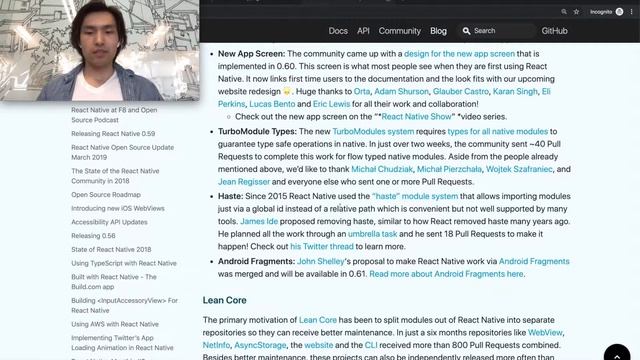Click the webcam video overlay of the presenter
Screen dimensions: 640x360
coord(100,50)
